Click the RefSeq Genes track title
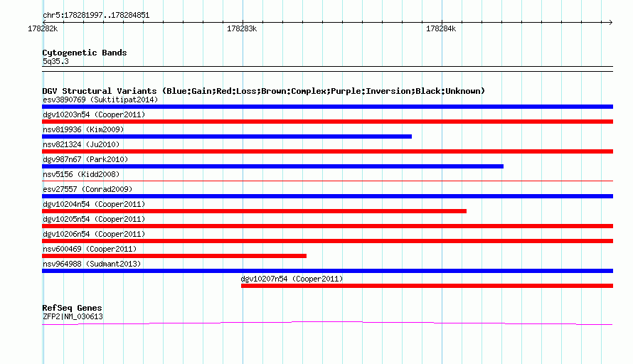The image size is (633, 364). (72, 308)
